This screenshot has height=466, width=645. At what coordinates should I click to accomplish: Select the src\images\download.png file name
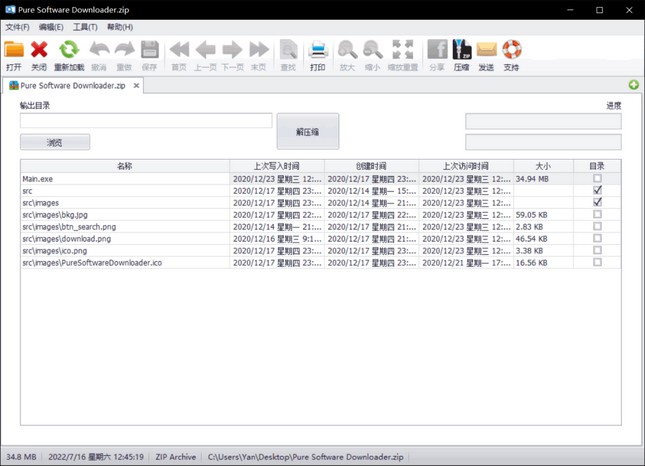[67, 239]
